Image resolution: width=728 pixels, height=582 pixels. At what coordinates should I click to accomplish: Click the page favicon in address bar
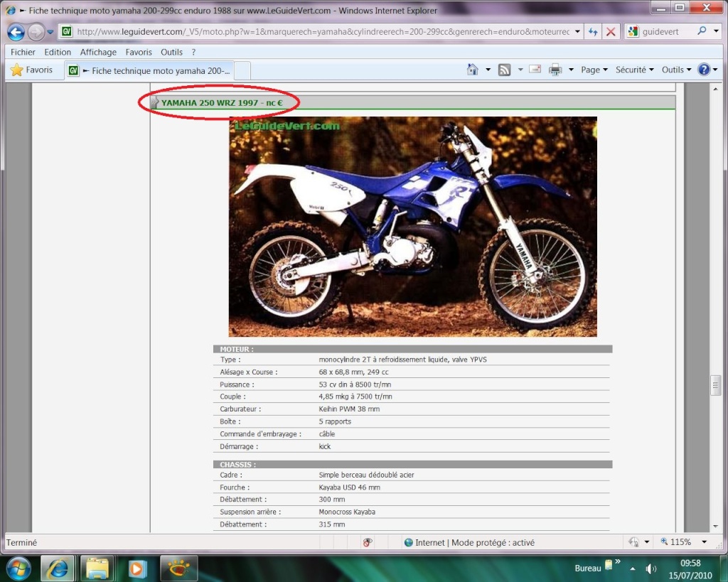tap(67, 31)
